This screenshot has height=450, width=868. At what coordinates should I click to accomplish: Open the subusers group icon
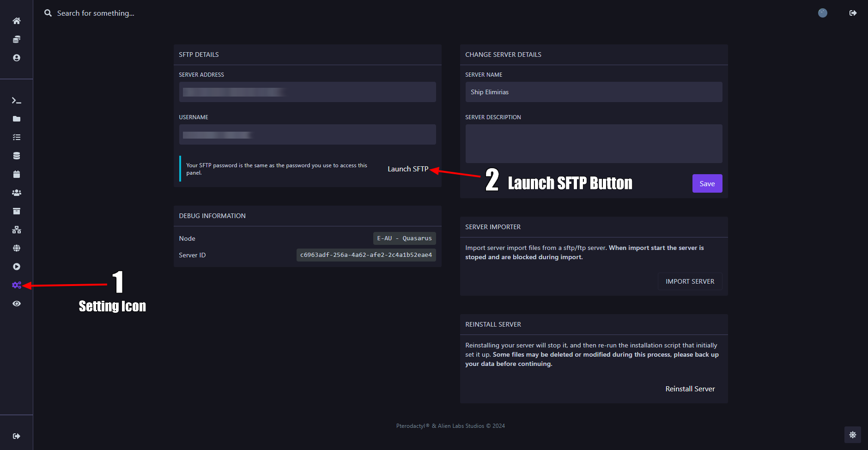tap(17, 193)
